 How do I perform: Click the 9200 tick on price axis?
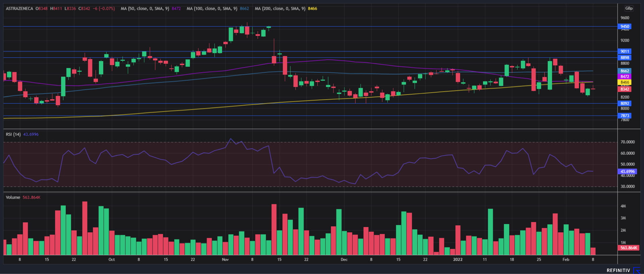(x=625, y=41)
